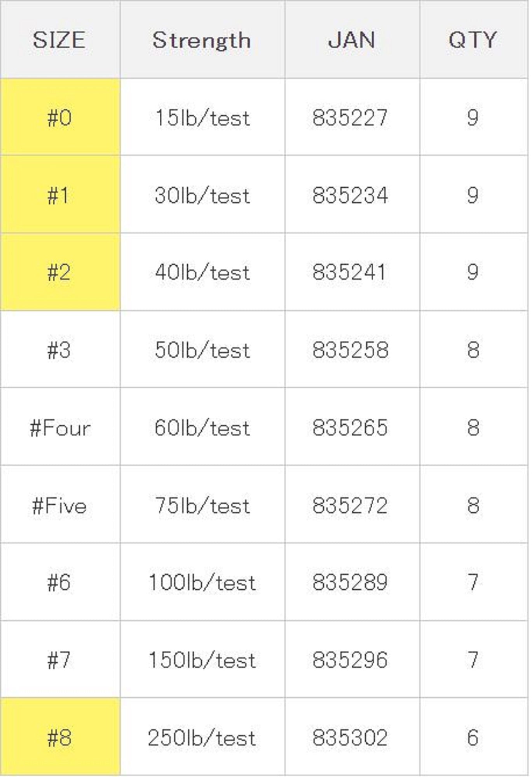Select the #Five size cell
The image size is (532, 777).
click(59, 505)
